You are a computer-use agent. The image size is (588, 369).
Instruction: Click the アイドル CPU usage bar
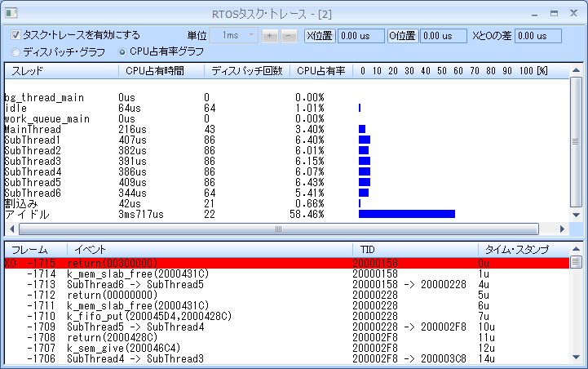[x=406, y=214]
